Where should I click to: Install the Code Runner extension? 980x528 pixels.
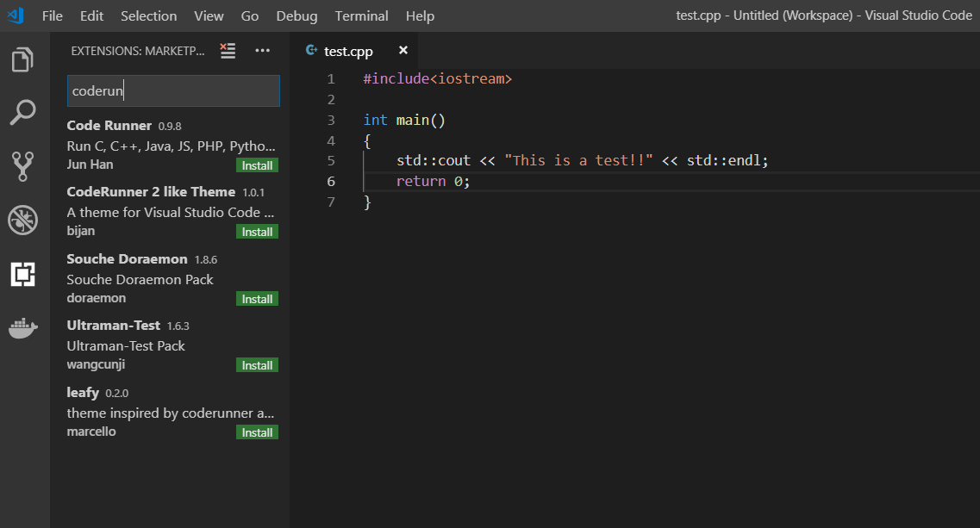tap(257, 165)
